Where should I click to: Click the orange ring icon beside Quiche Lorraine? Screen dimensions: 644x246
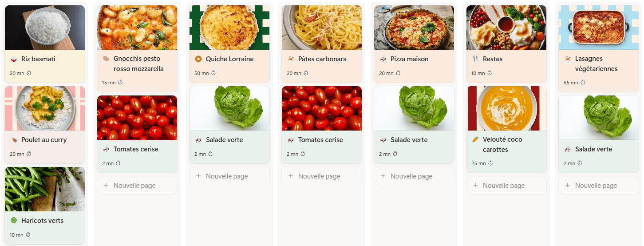[198, 59]
